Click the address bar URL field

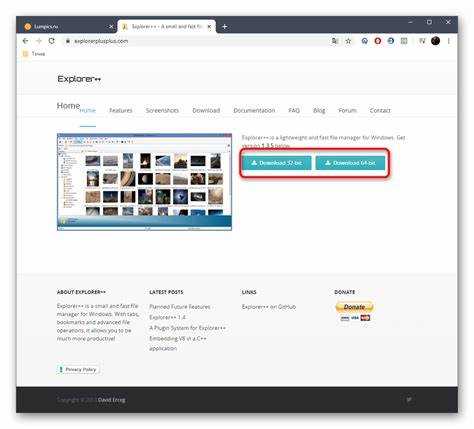tap(197, 41)
